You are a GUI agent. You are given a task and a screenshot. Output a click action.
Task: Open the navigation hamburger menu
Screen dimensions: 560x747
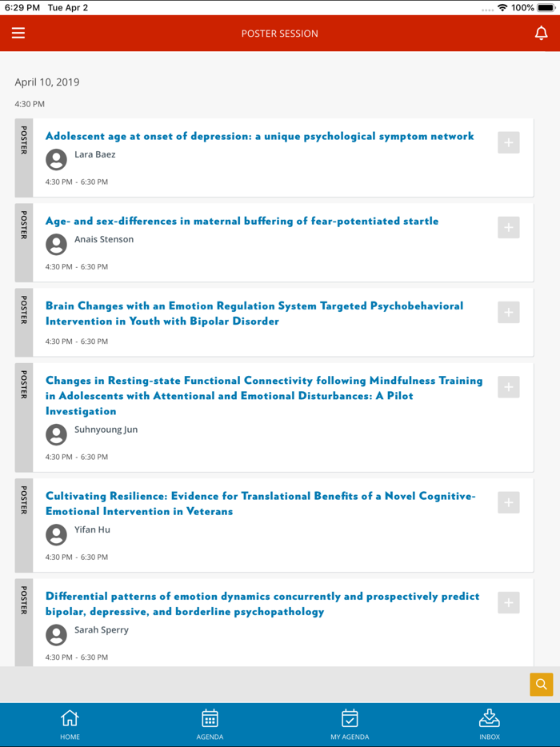tap(18, 33)
